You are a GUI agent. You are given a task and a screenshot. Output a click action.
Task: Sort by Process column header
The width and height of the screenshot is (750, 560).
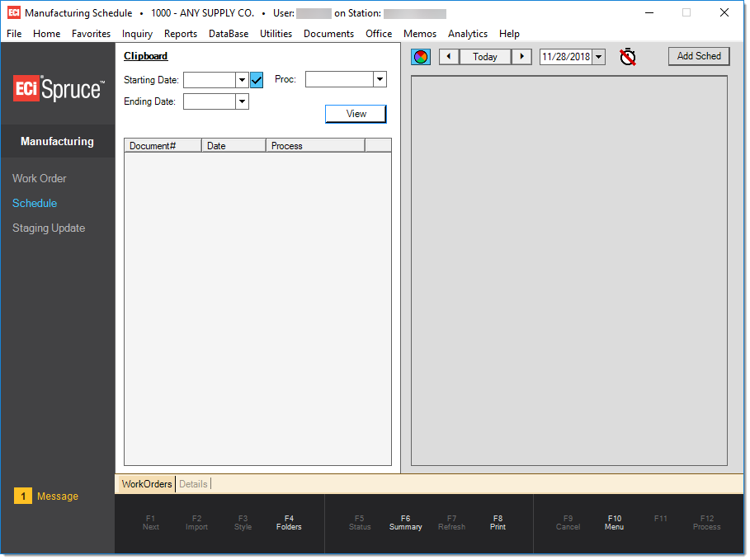coord(315,146)
